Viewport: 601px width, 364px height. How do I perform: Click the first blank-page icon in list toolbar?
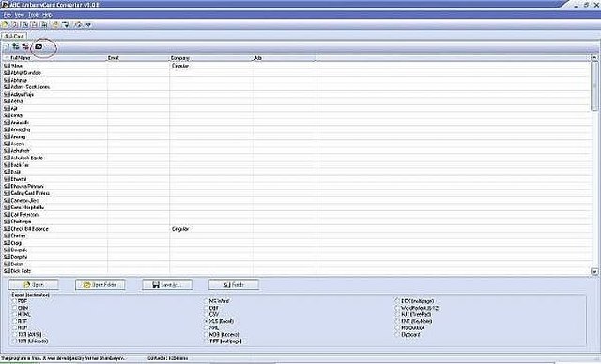click(x=7, y=47)
